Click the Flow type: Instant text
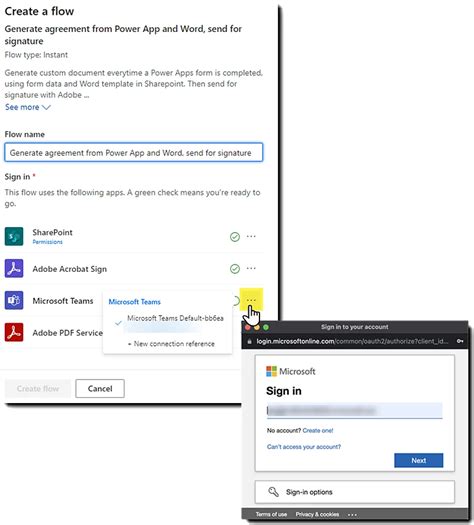This screenshot has width=474, height=525. pos(36,55)
